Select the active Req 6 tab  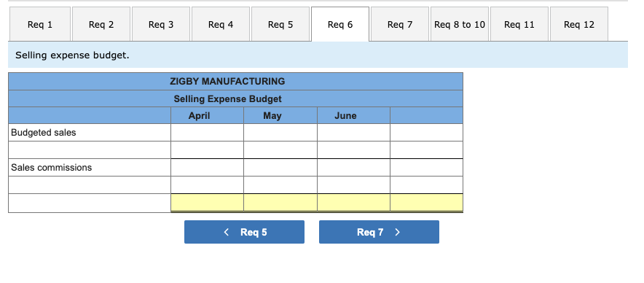coord(340,24)
